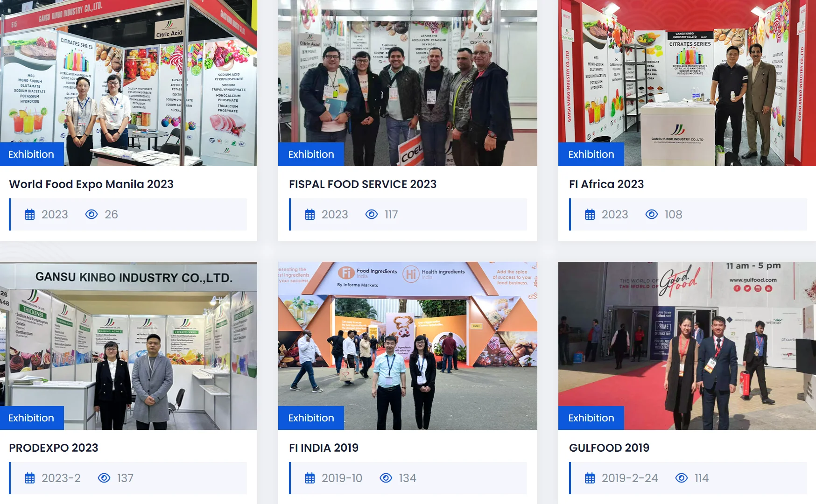The width and height of the screenshot is (816, 504).
Task: Select Exhibition tag on GULFOOD 2019 photo
Action: coord(591,418)
